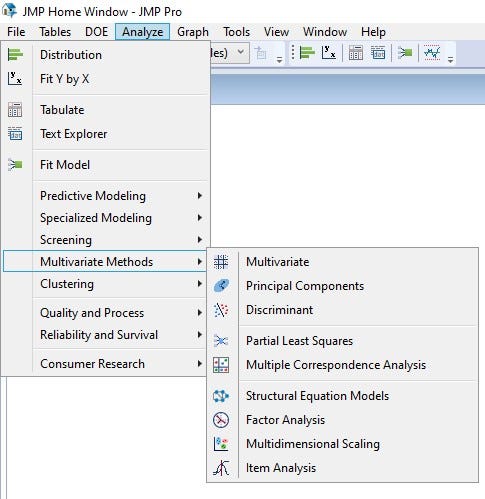The image size is (485, 499).
Task: Click the Multiple Correspondence Analysis icon
Action: point(221,365)
